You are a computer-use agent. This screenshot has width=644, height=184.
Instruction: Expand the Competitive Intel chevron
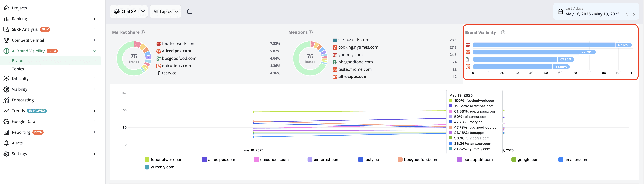tap(95, 40)
